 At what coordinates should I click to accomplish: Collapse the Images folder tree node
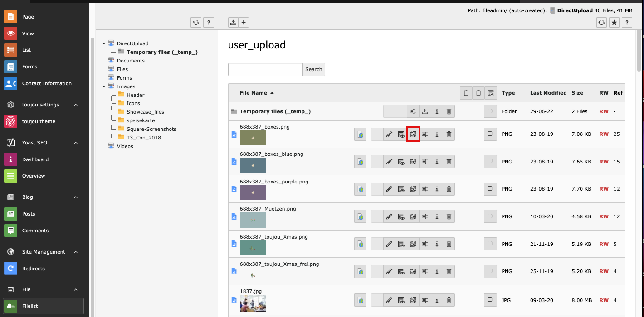(104, 86)
